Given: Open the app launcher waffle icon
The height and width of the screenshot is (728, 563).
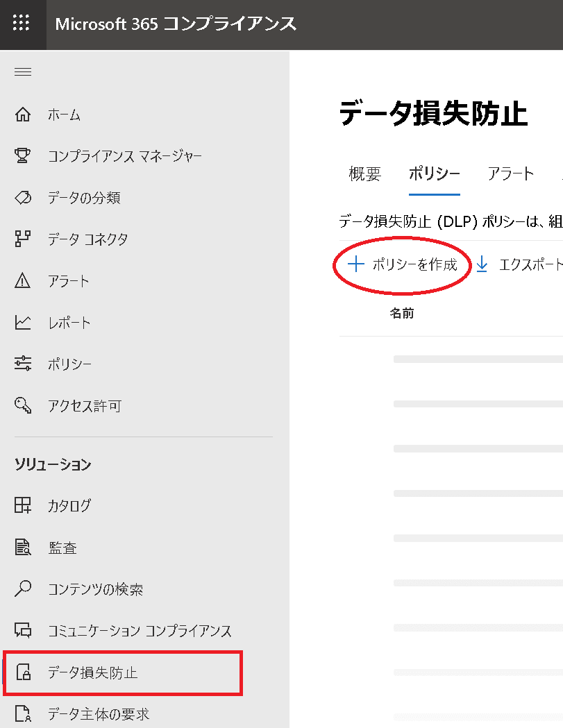Looking at the screenshot, I should coord(22,23).
